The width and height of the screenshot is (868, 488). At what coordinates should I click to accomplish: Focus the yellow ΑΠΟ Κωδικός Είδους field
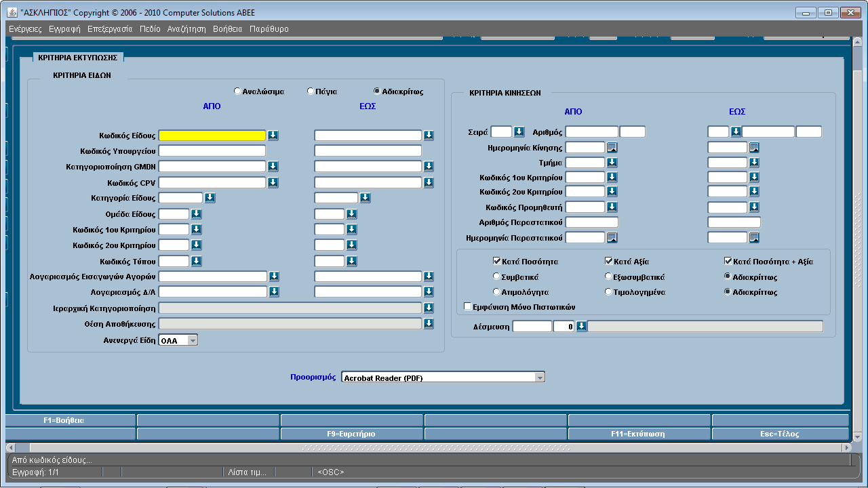coord(212,136)
